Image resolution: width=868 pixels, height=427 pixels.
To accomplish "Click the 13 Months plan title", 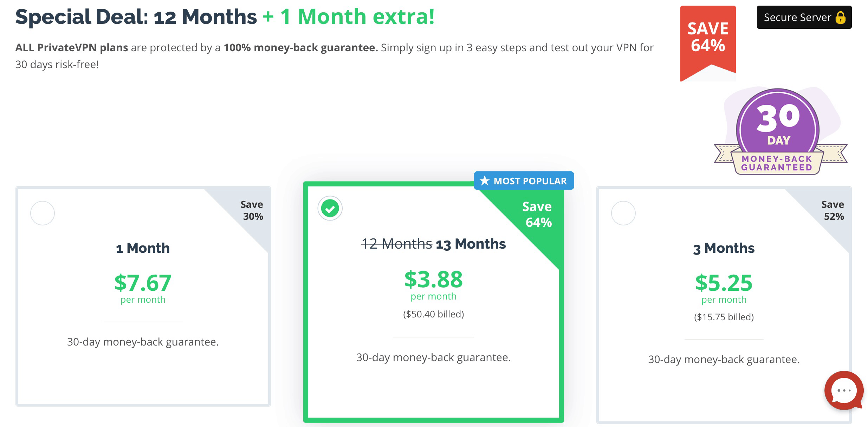I will 471,244.
